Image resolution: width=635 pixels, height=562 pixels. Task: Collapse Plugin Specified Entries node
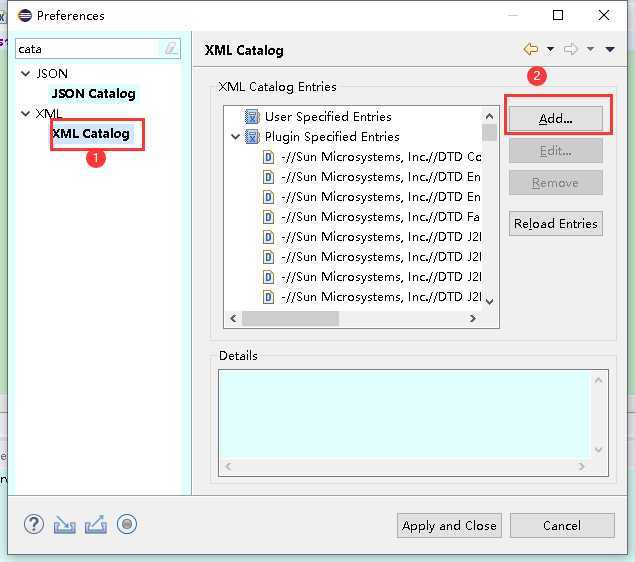pos(235,137)
